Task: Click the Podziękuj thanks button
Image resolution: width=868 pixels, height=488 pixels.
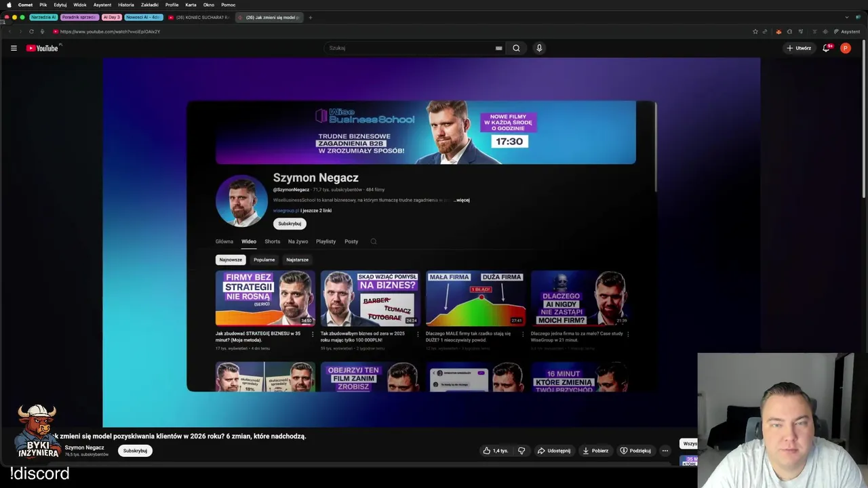Action: pos(635,451)
